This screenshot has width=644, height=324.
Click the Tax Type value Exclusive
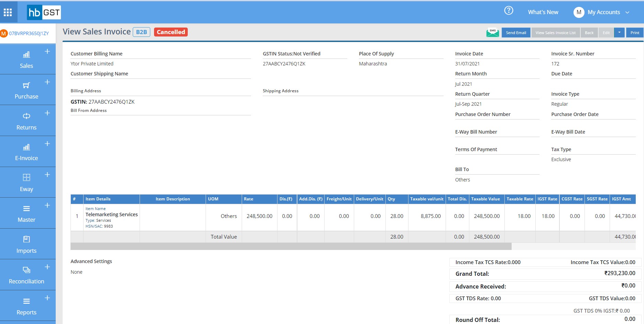[x=561, y=159]
